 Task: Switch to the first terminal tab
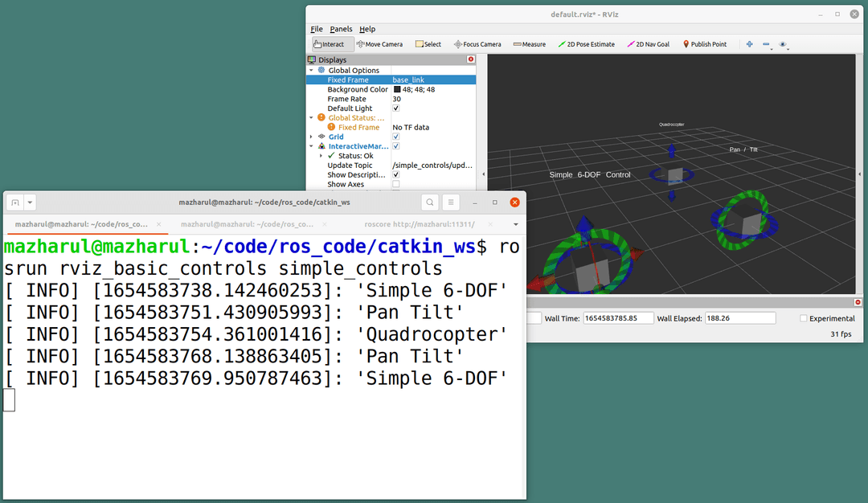(81, 224)
